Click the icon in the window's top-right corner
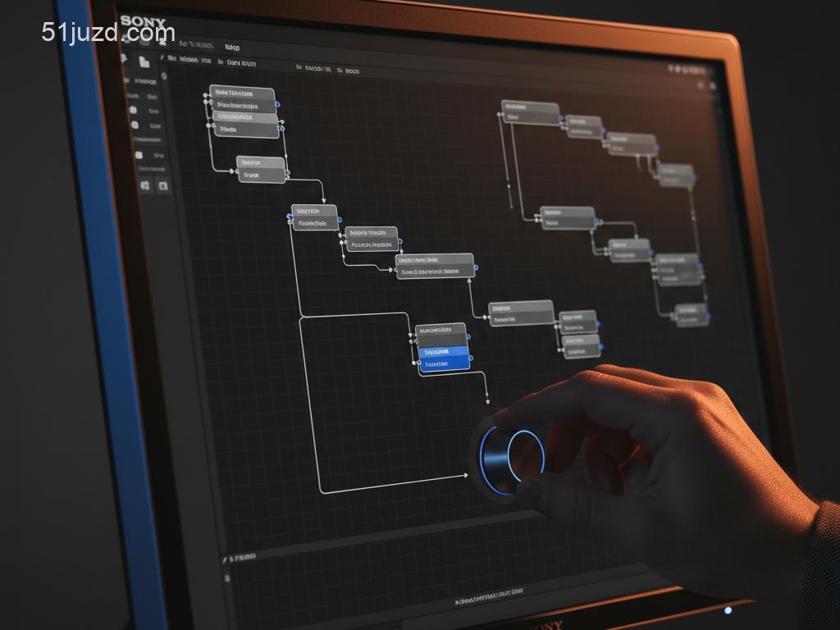Screen dimensions: 840x630 click(711, 85)
